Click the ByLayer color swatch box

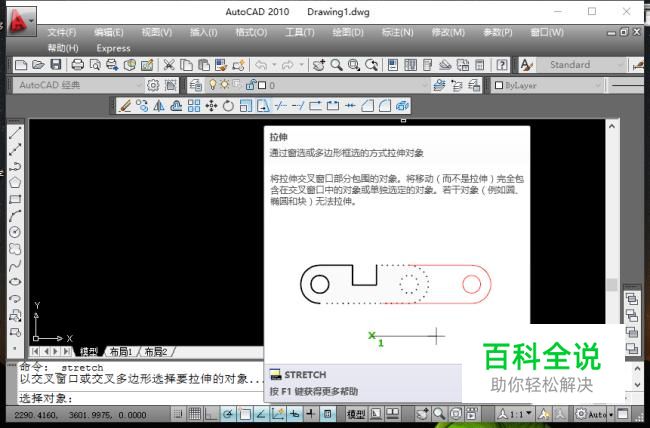click(499, 85)
